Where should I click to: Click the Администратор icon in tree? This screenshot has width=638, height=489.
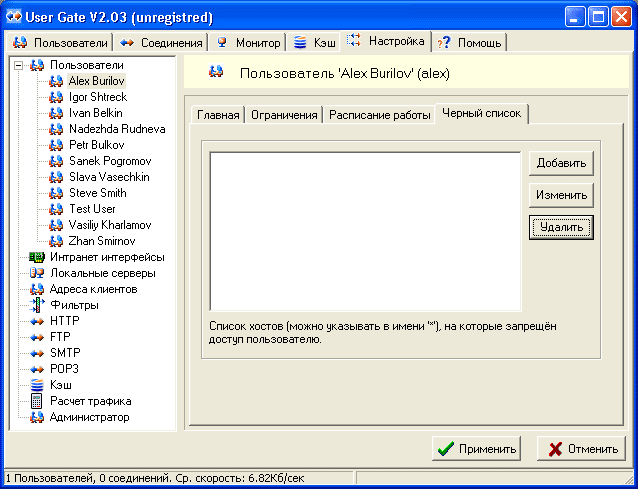(37, 417)
